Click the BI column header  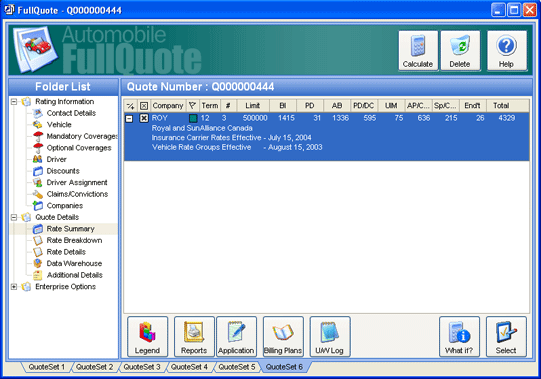point(283,106)
